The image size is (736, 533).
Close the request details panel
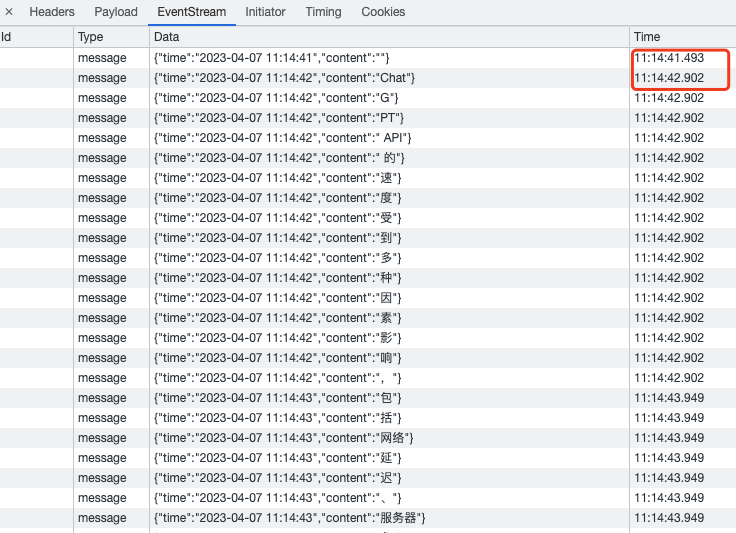tap(9, 12)
